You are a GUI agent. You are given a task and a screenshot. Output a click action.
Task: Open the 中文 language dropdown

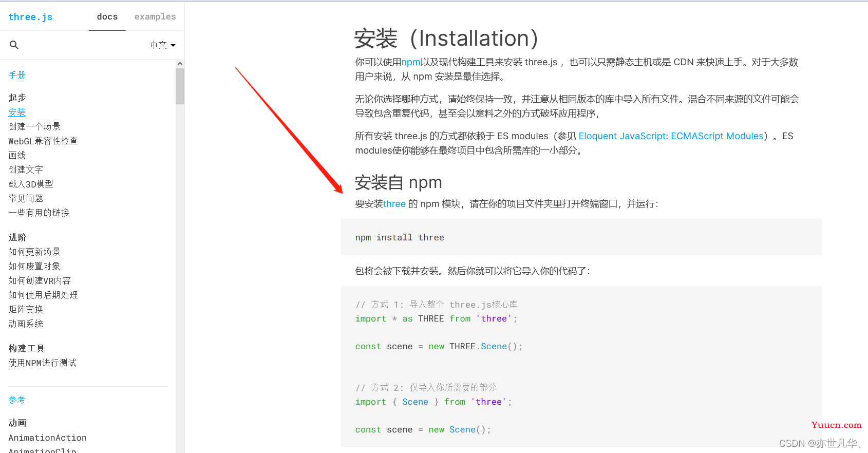click(162, 45)
